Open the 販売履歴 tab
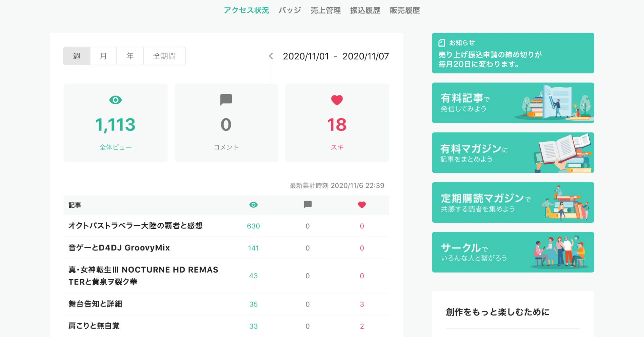644x337 pixels. coord(405,10)
